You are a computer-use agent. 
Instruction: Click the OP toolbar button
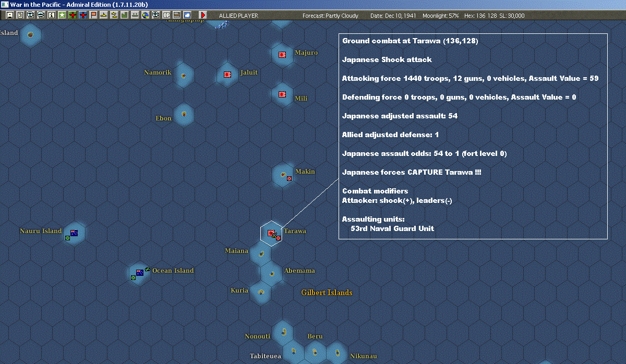click(x=166, y=15)
